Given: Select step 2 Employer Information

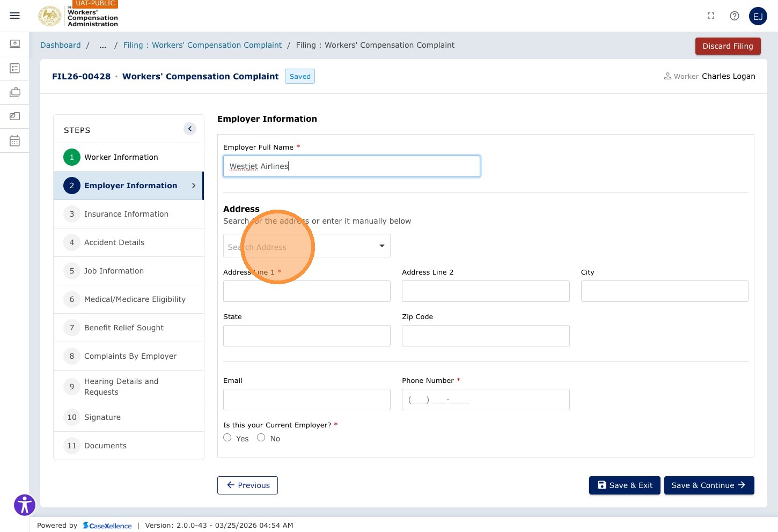Looking at the screenshot, I should (x=129, y=186).
